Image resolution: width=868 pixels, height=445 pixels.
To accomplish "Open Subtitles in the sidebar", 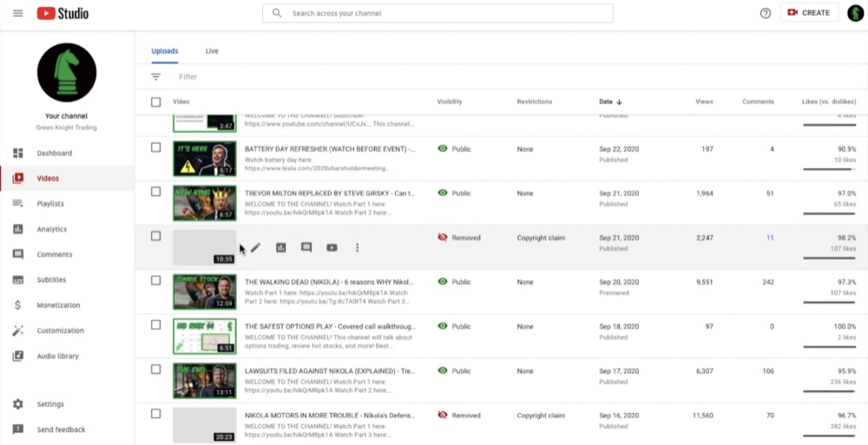I will pos(67,280).
